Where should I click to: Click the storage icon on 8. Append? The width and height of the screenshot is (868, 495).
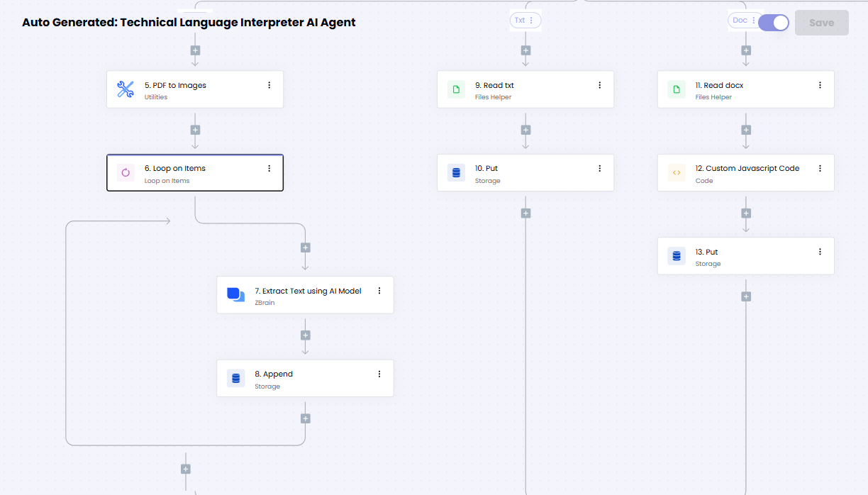click(235, 378)
